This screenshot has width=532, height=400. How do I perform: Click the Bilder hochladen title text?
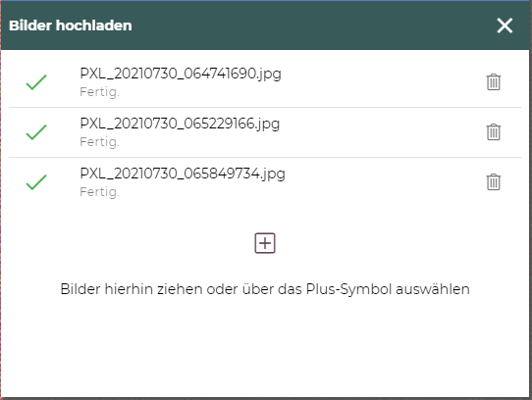click(71, 25)
